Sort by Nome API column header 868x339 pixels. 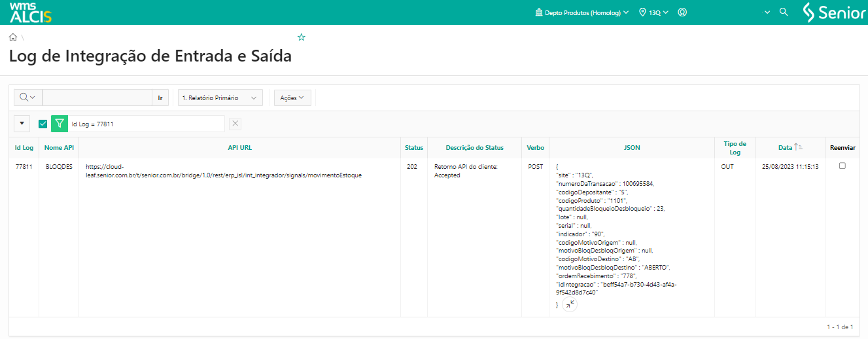59,148
